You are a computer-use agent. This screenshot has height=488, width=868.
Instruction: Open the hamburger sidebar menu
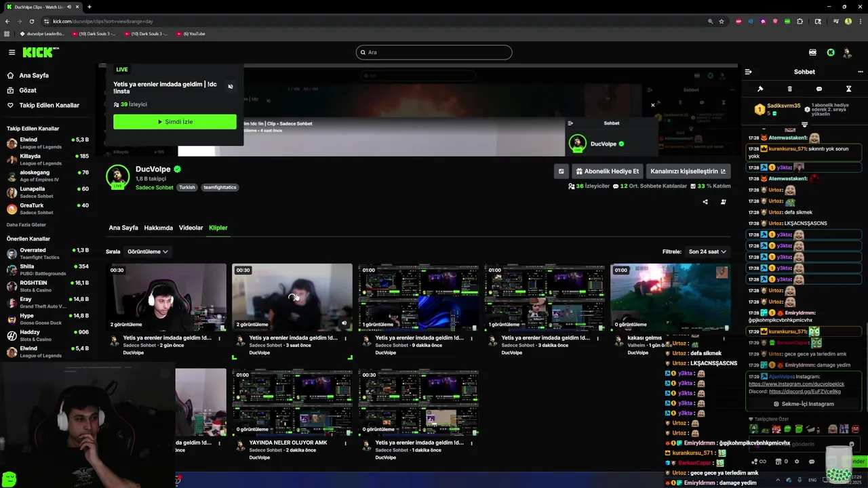(x=12, y=52)
